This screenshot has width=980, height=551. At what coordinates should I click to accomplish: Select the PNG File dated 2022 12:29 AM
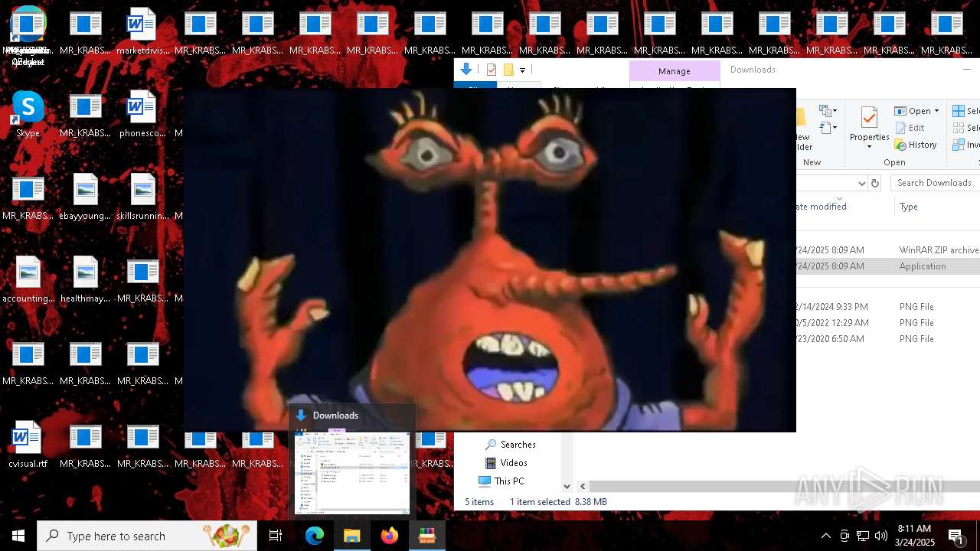(x=888, y=323)
